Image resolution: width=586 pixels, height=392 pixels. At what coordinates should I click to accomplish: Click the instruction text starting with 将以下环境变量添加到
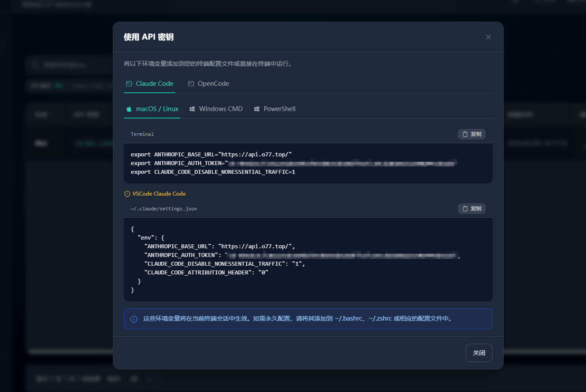tap(208, 64)
